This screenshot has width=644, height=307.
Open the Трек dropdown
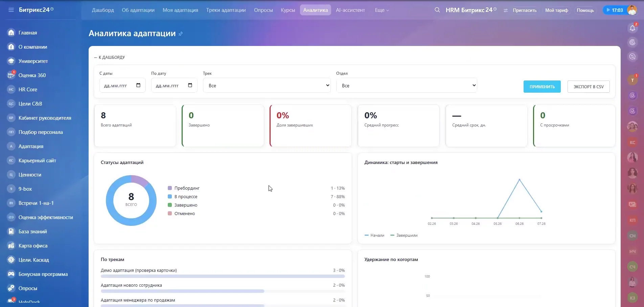[x=267, y=86]
